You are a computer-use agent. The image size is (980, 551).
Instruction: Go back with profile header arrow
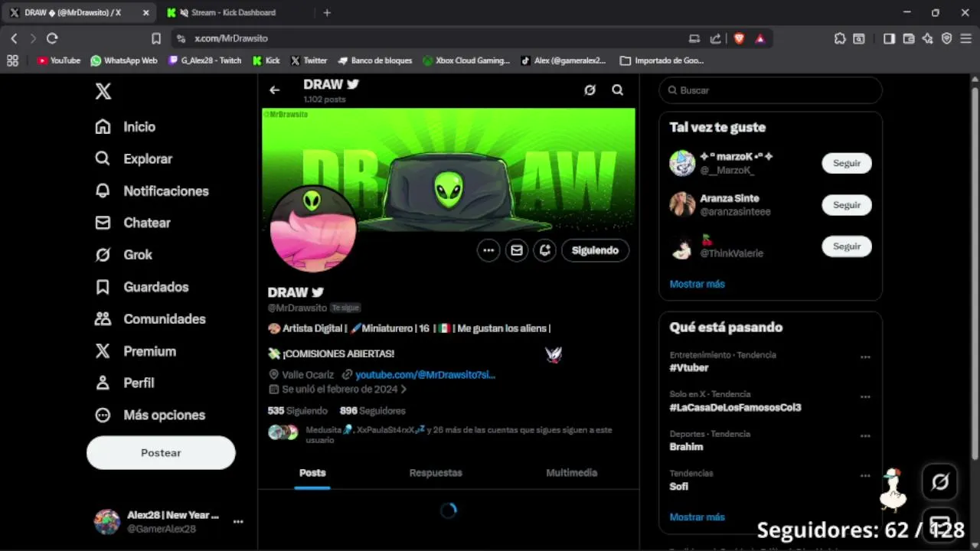pyautogui.click(x=274, y=90)
